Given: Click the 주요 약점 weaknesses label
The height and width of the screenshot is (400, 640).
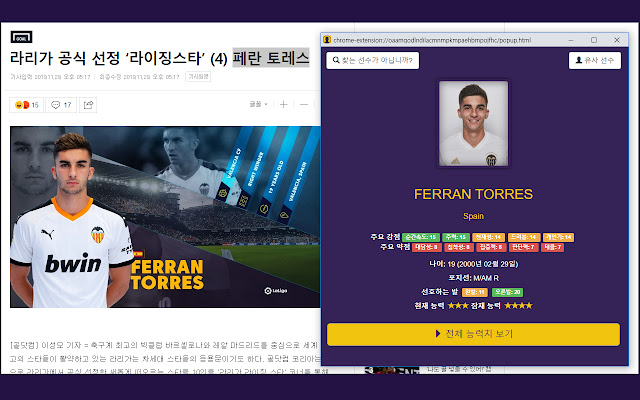Looking at the screenshot, I should point(395,247).
